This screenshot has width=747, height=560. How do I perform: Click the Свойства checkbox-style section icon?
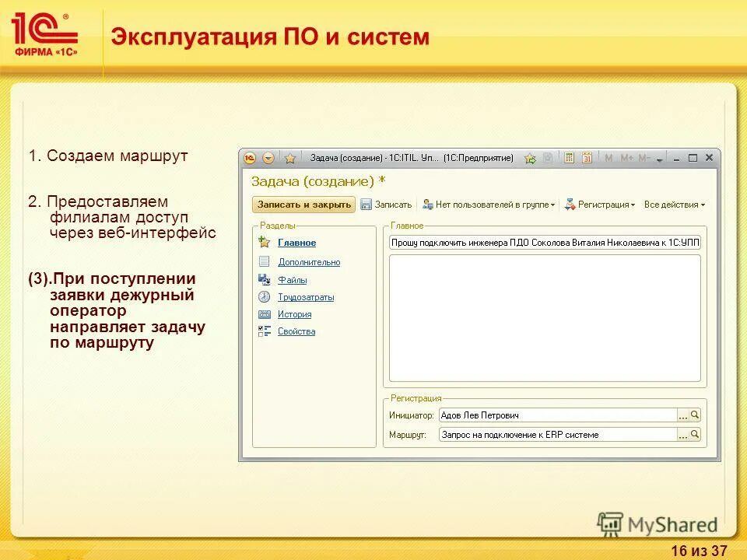click(264, 330)
